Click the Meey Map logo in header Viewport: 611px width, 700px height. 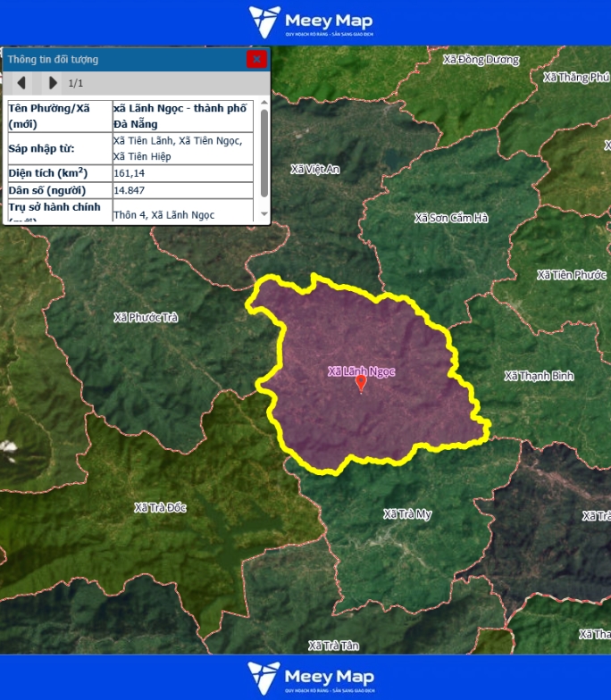coord(310,22)
